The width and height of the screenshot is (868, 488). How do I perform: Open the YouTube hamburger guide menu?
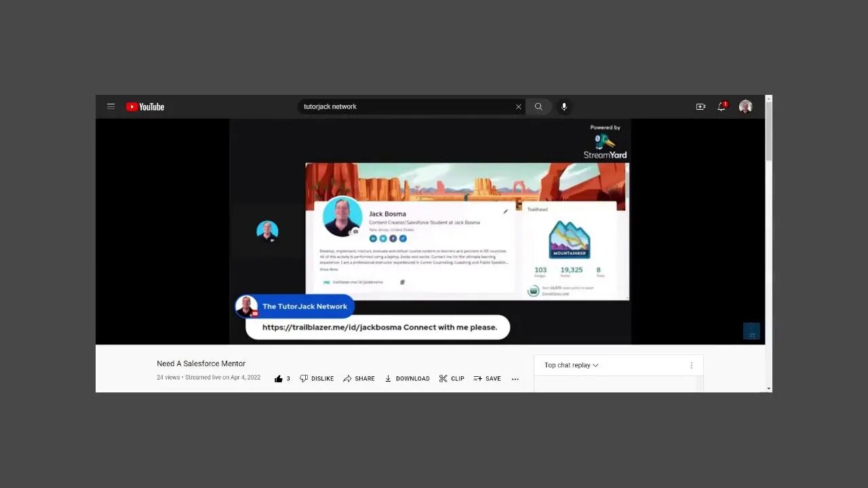click(x=111, y=106)
